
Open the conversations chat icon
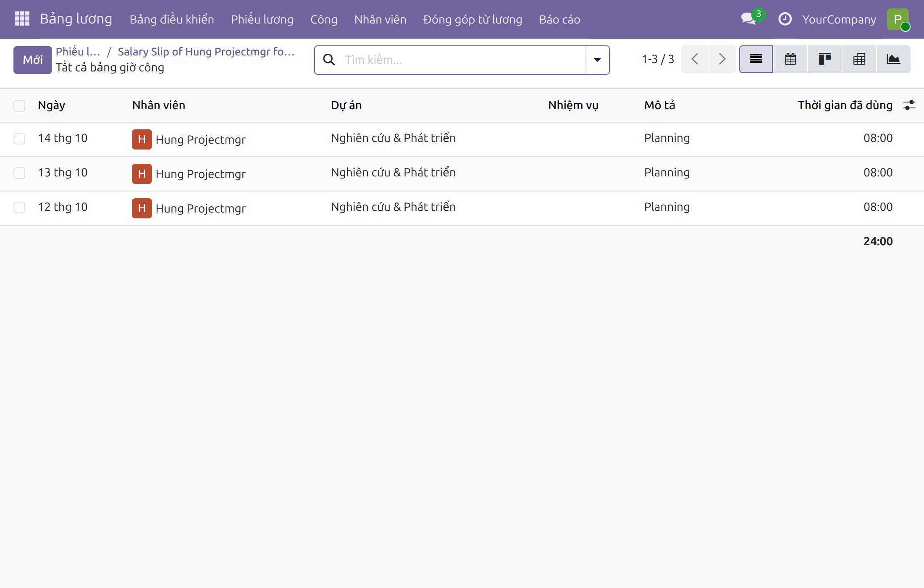[748, 19]
